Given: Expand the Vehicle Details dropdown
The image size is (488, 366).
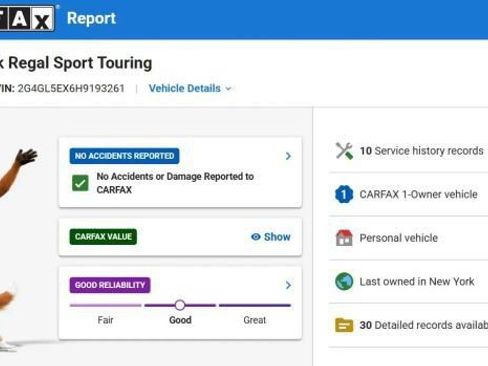Looking at the screenshot, I should point(190,88).
